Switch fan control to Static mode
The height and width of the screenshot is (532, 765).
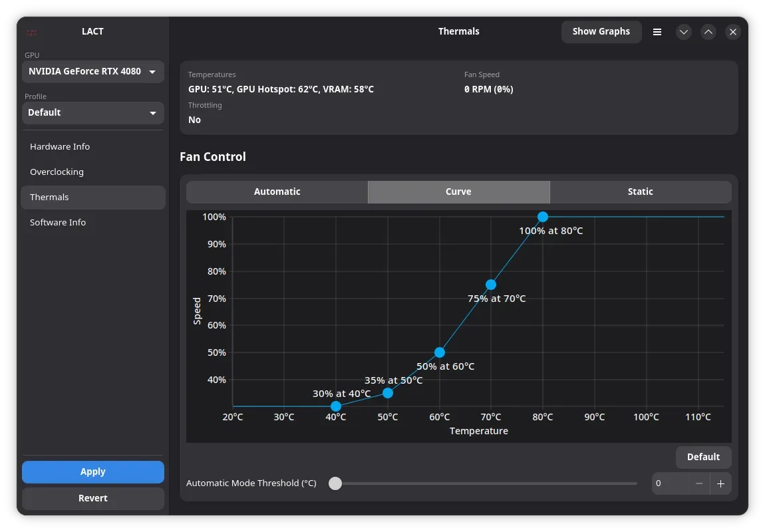click(641, 192)
